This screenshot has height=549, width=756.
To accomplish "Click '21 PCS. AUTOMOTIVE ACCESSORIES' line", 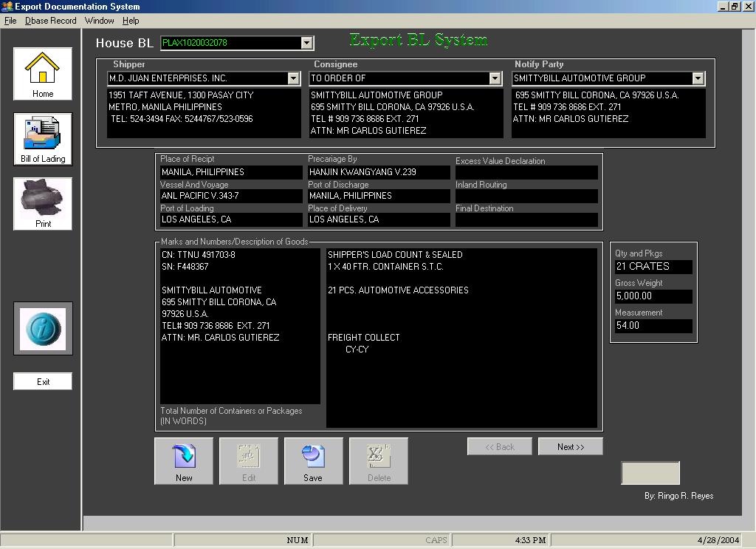I will pos(398,290).
